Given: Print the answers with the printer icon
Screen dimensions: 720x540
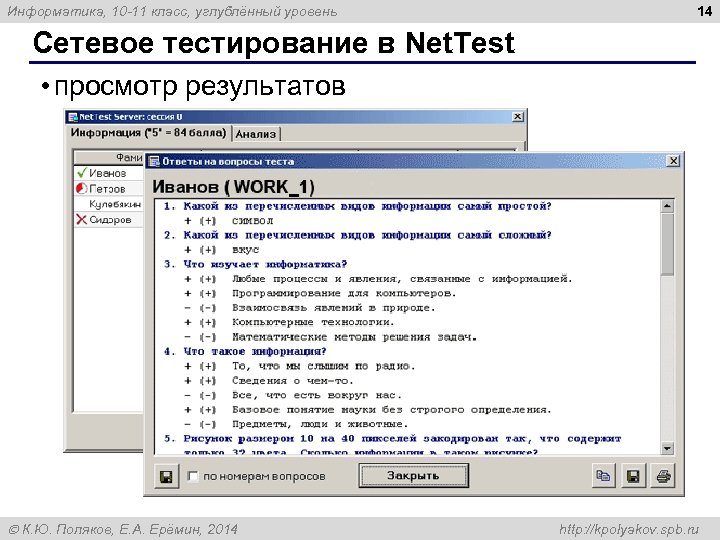Looking at the screenshot, I should point(663,476).
